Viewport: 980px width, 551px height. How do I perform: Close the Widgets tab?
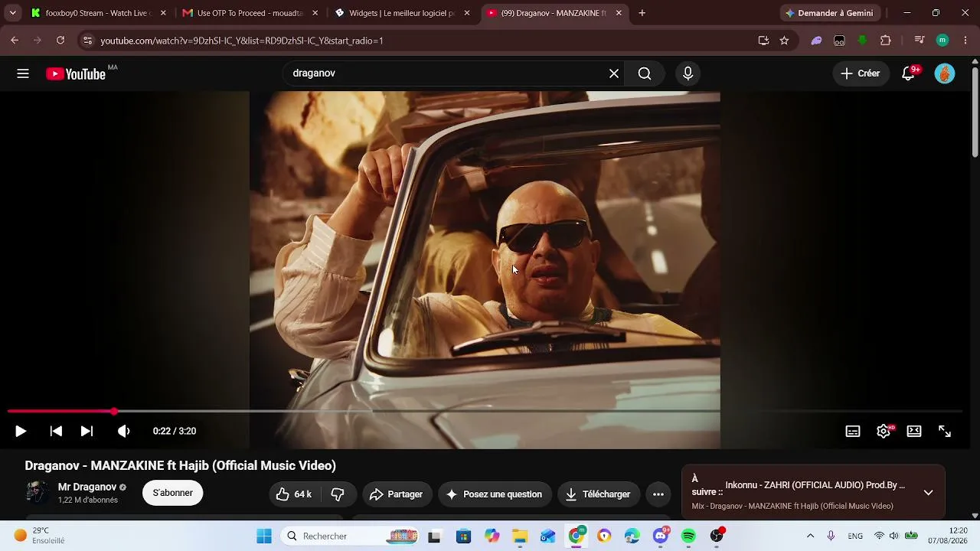pos(467,13)
